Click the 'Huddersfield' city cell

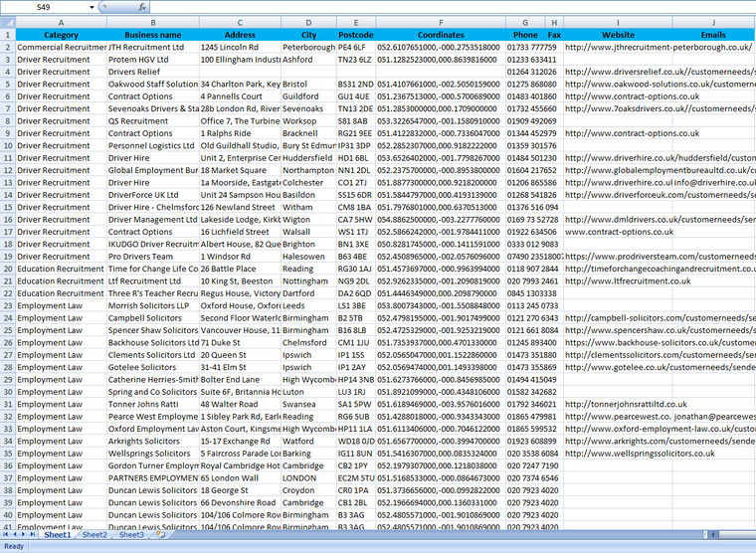pos(308,158)
